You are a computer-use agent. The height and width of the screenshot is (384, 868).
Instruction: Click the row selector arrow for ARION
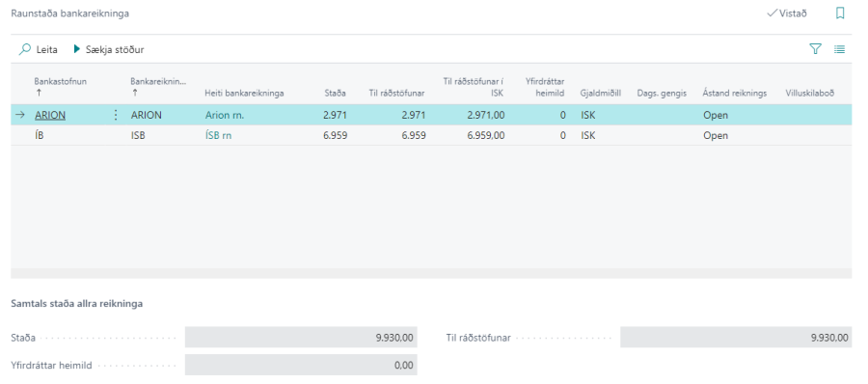point(20,115)
